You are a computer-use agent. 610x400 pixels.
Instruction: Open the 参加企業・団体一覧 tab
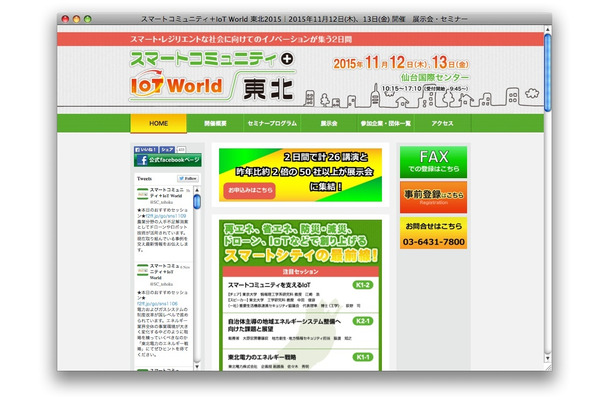click(x=386, y=123)
